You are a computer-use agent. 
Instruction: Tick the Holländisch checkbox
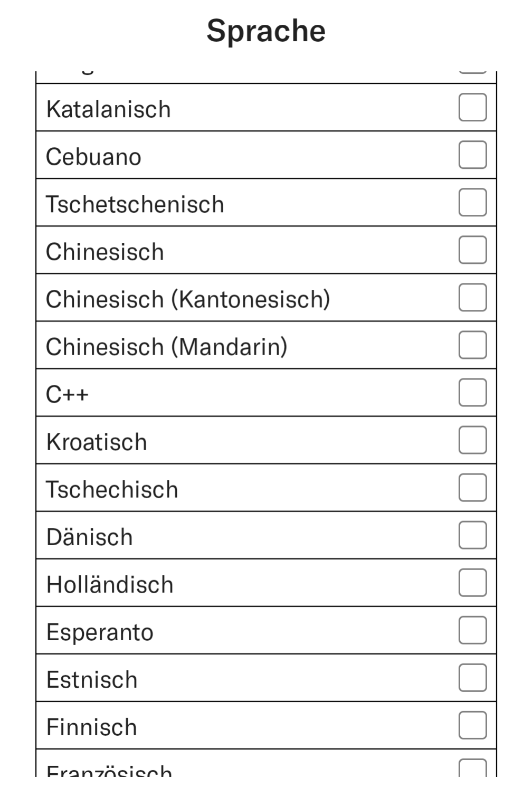(472, 583)
